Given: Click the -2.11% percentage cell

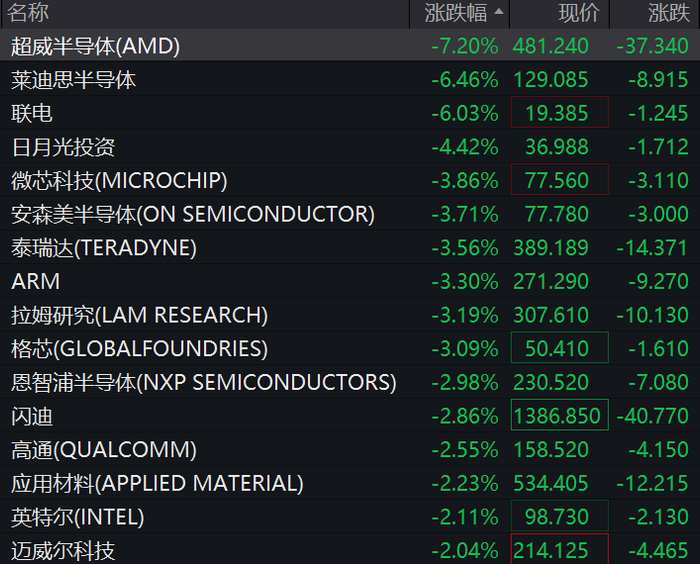Looking at the screenshot, I should [465, 517].
